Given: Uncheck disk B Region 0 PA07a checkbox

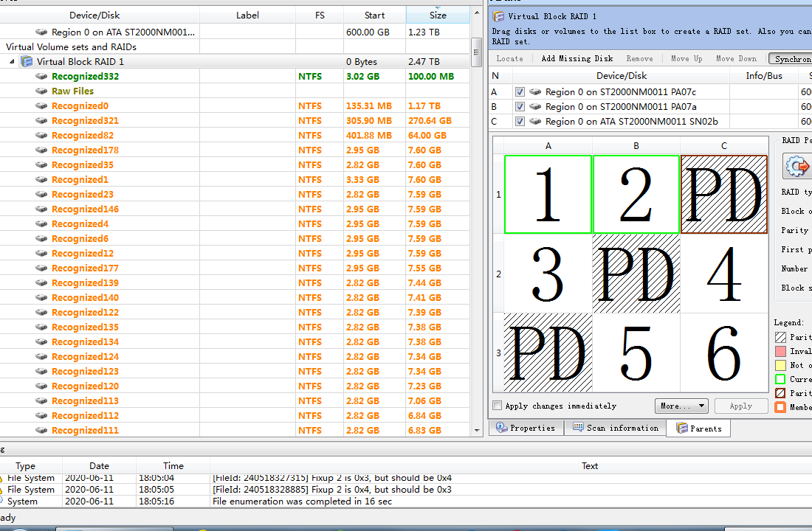Looking at the screenshot, I should 520,107.
